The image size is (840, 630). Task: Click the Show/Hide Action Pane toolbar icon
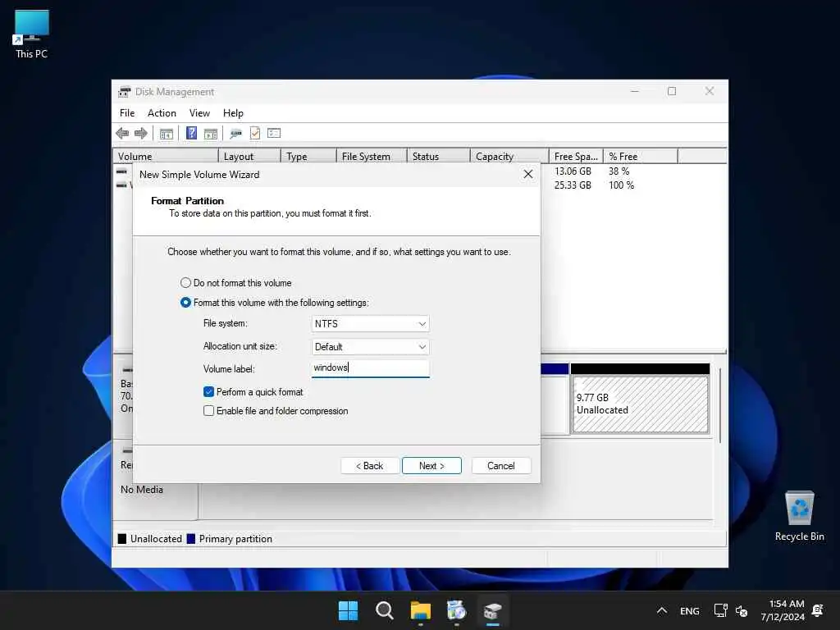[211, 134]
